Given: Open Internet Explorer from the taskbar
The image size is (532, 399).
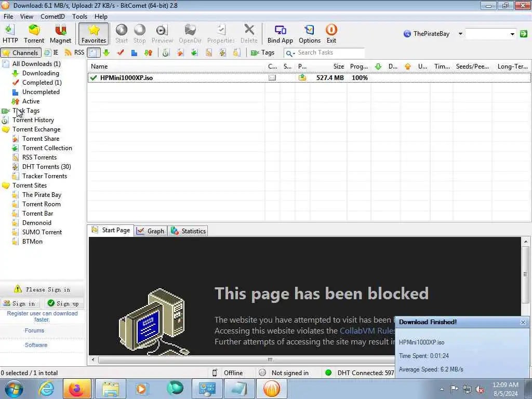Looking at the screenshot, I should point(46,389).
